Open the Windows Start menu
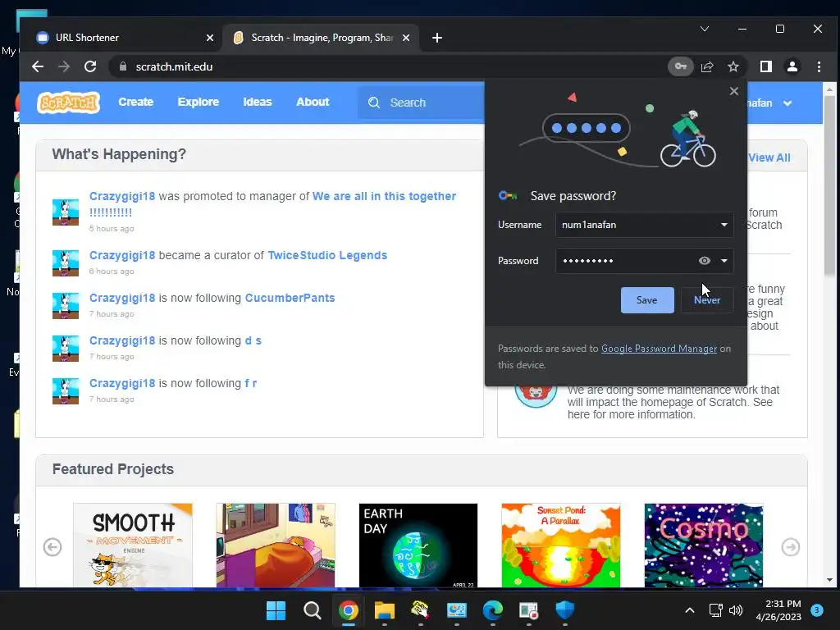 tap(276, 610)
